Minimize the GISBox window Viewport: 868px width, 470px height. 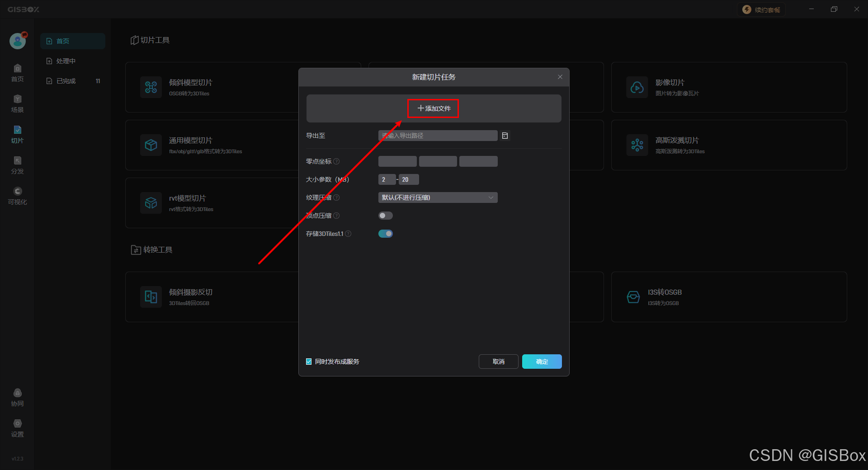click(x=811, y=9)
